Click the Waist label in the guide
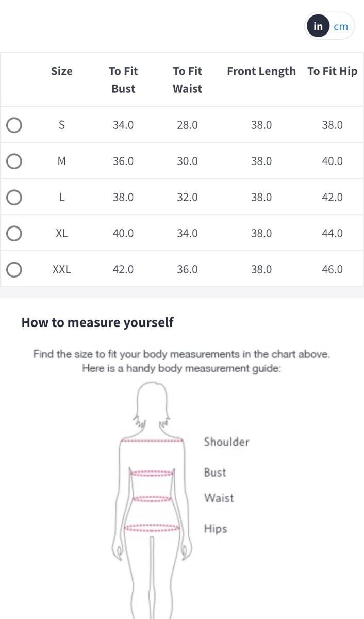Image resolution: width=364 pixels, height=619 pixels. pyautogui.click(x=219, y=498)
